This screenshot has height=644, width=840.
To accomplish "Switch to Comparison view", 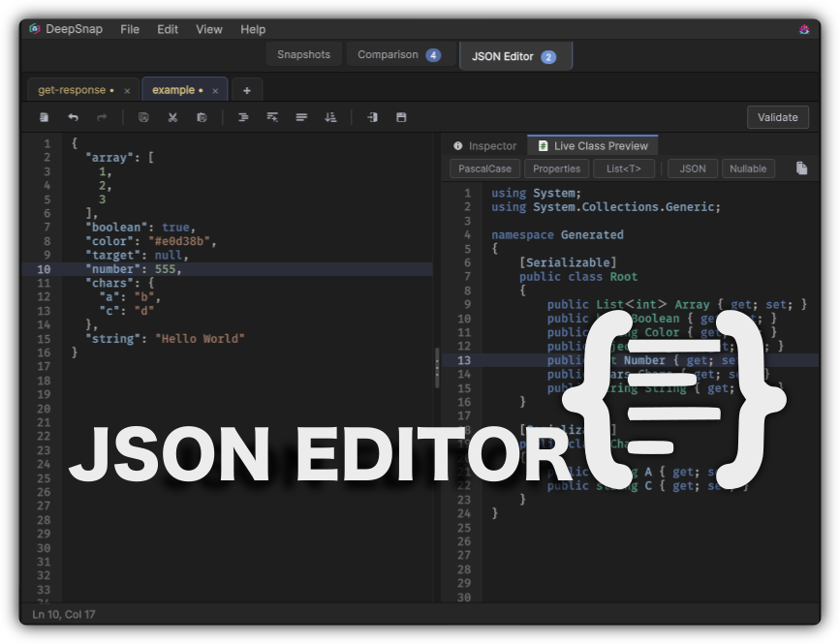I will click(399, 54).
